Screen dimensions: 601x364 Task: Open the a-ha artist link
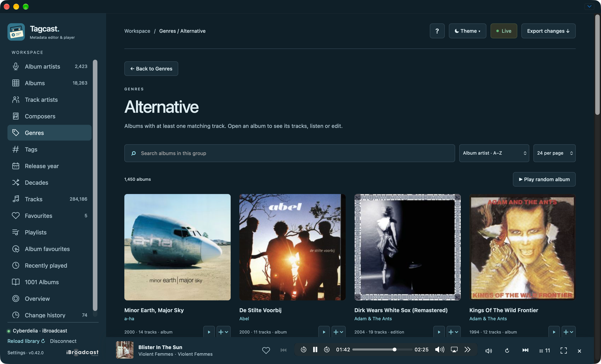pyautogui.click(x=129, y=319)
